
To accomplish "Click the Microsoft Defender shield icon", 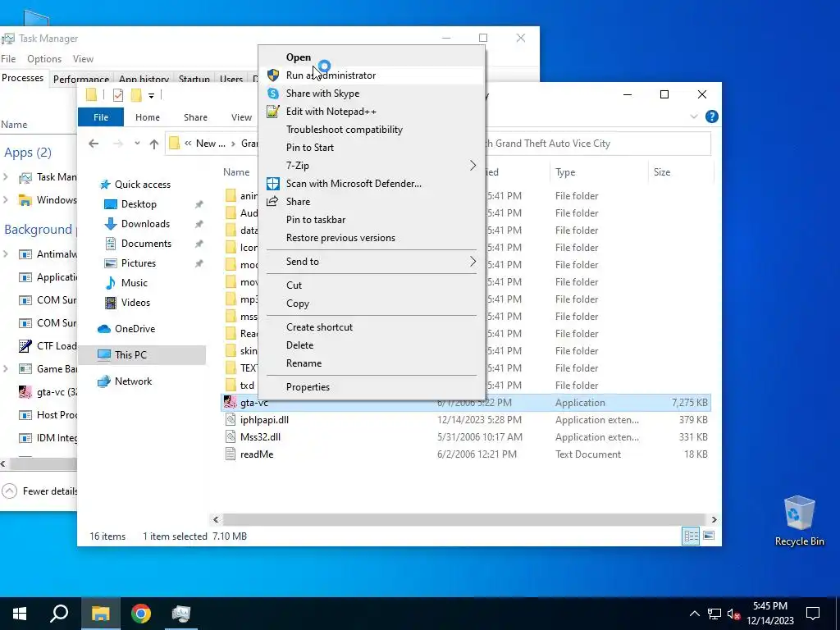I will tap(273, 184).
